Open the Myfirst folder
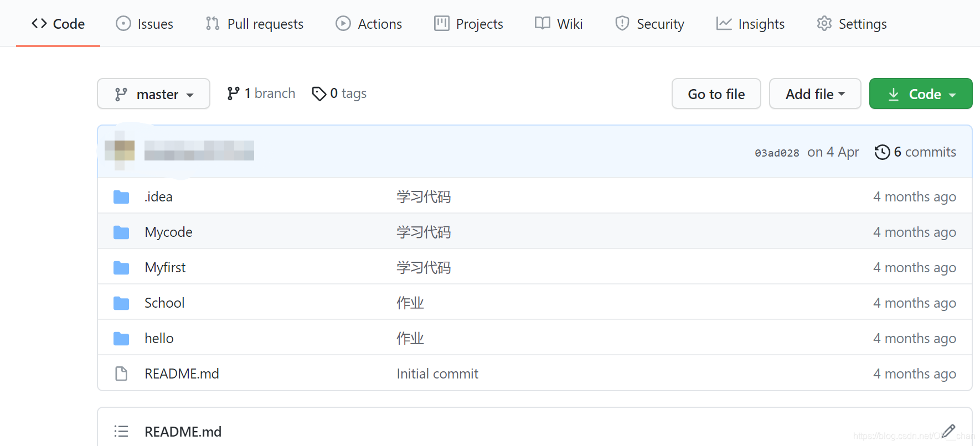 click(x=165, y=267)
